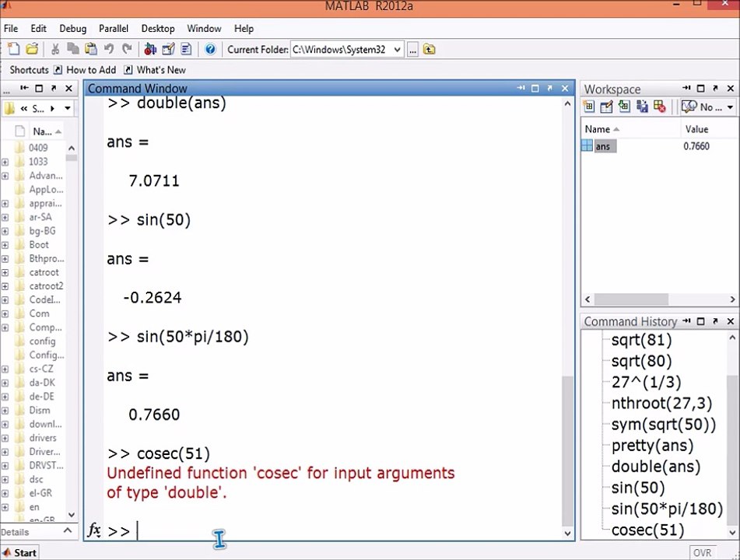Select the ans variable row
The height and width of the screenshot is (560, 740).
click(x=659, y=146)
